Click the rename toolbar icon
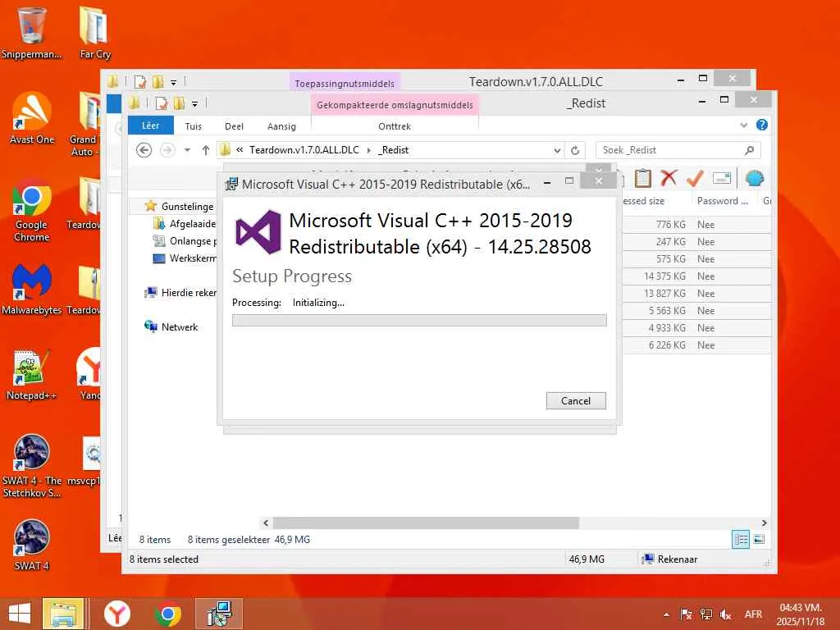 coord(722,178)
